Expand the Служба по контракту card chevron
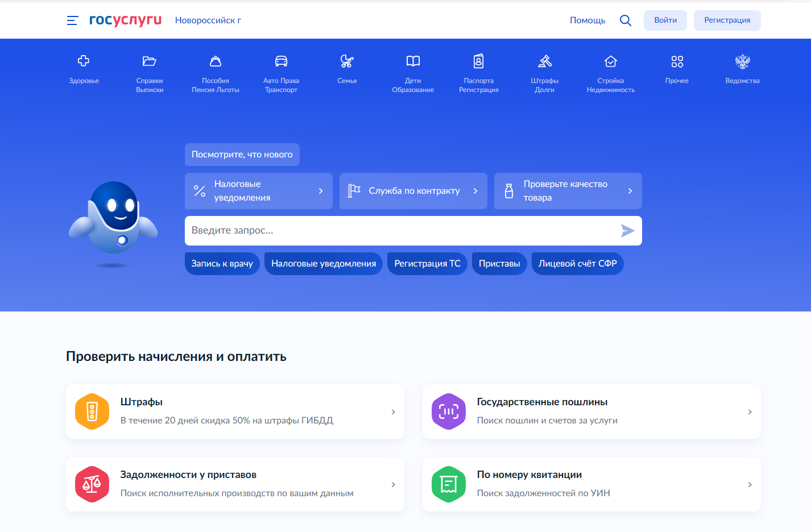 click(475, 191)
